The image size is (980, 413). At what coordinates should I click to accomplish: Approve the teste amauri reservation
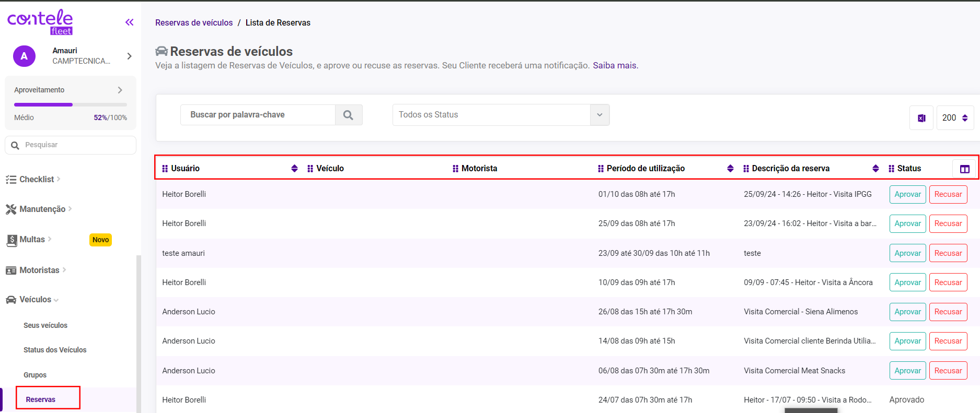(907, 253)
